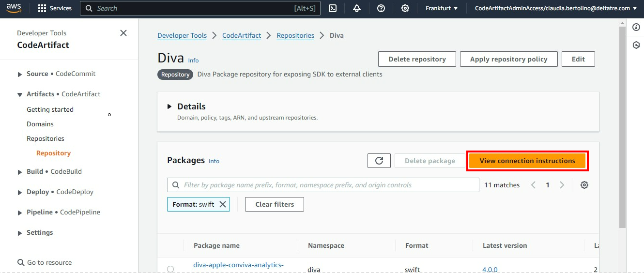Open the hexagon panel icon at right edge
The width and height of the screenshot is (644, 273).
click(636, 45)
